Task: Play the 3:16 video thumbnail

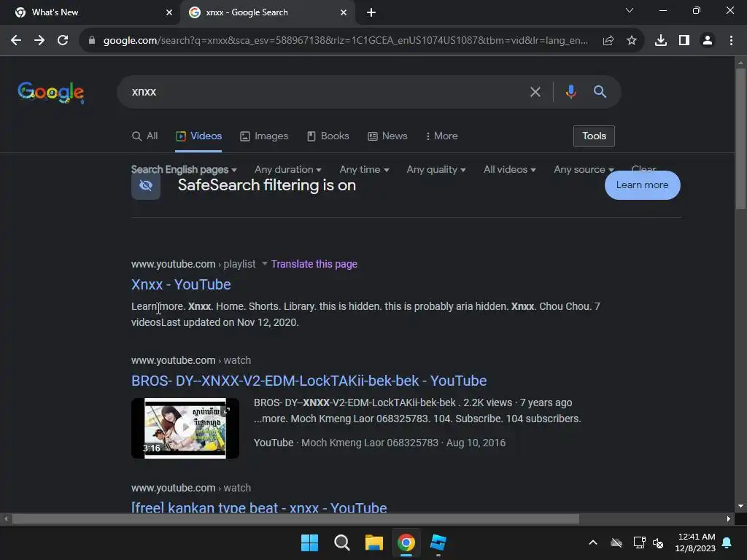Action: click(x=185, y=429)
